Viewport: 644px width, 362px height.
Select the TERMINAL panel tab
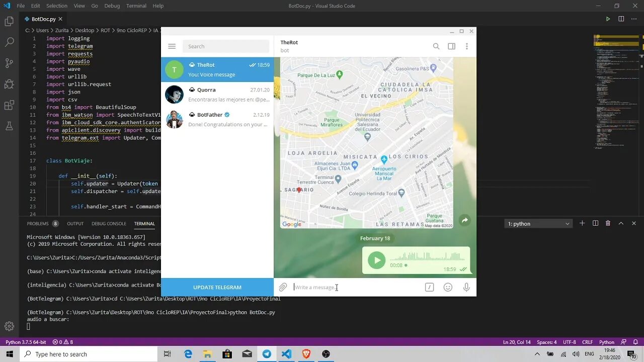(144, 224)
